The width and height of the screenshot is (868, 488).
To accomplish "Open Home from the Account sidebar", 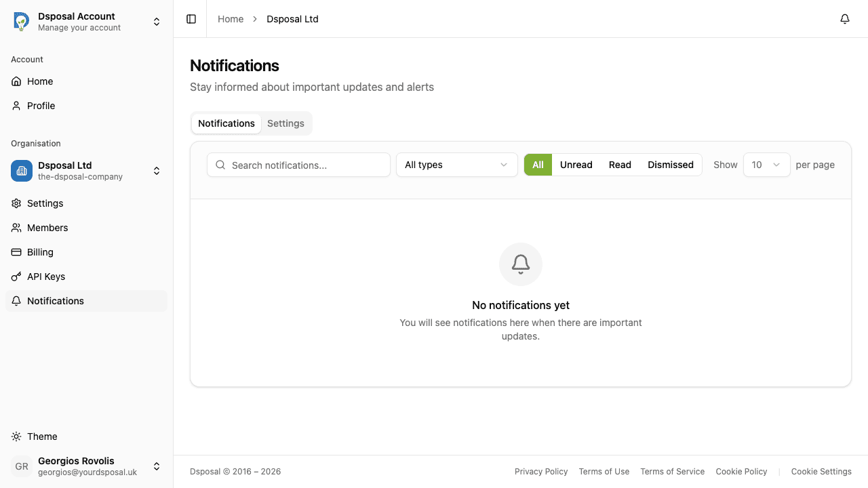I will (x=16, y=81).
